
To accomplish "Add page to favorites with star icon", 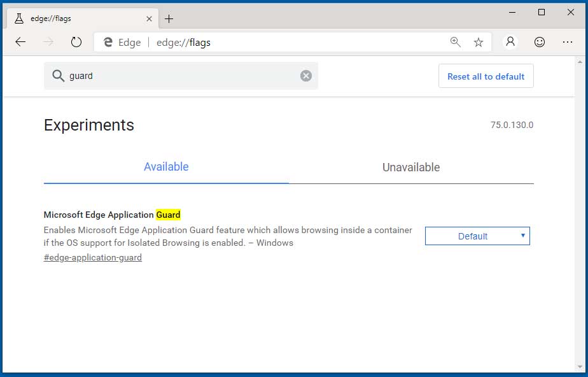I will click(x=479, y=42).
